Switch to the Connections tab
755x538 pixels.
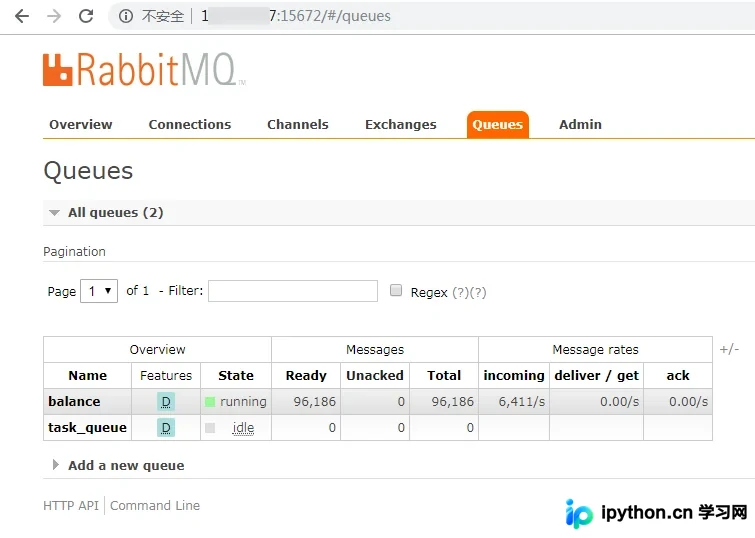[190, 124]
